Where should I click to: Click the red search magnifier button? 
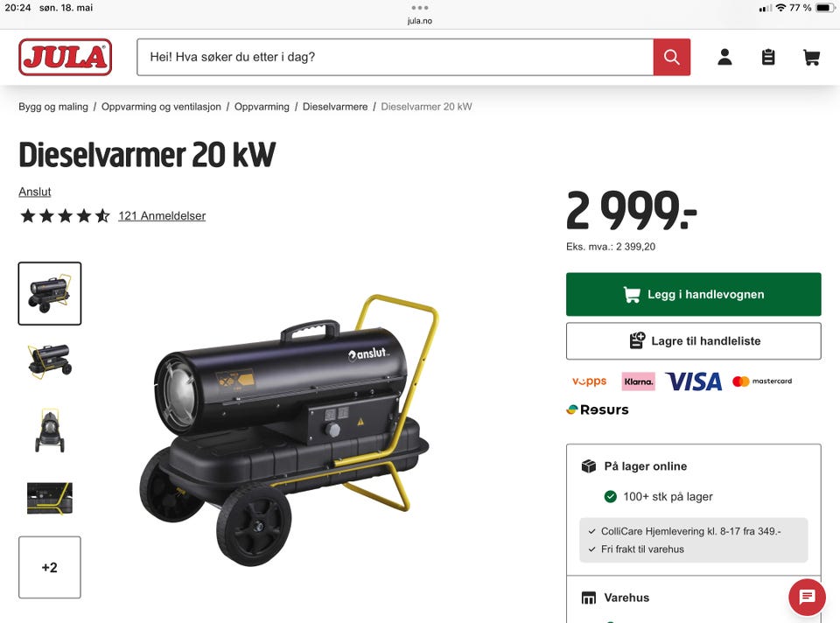coord(671,57)
